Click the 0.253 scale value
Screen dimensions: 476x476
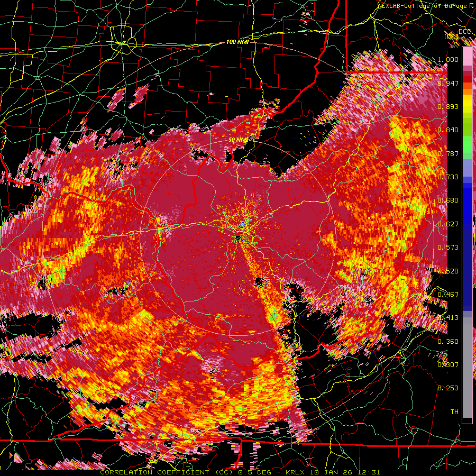(x=448, y=388)
